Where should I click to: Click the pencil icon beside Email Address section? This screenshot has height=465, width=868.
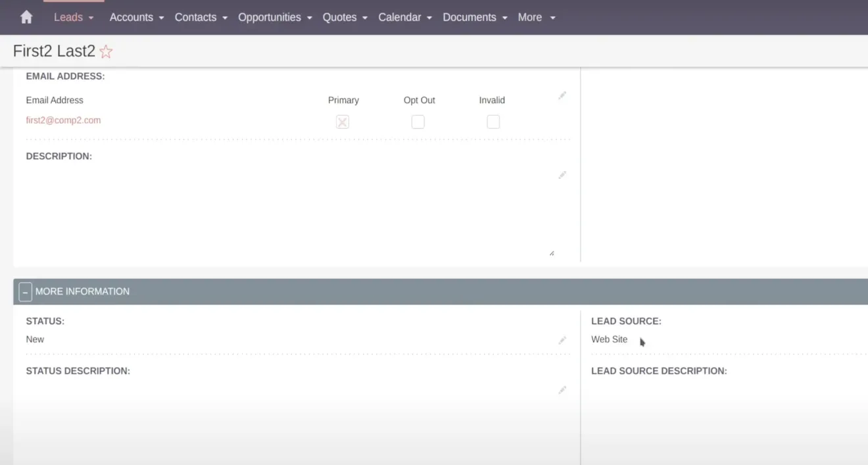click(562, 95)
